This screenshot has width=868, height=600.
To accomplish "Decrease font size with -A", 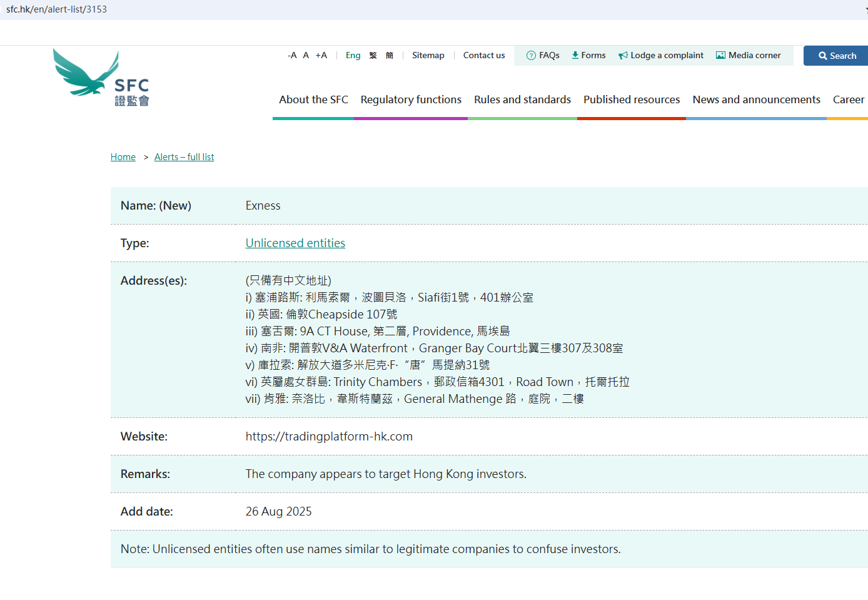I will [292, 56].
